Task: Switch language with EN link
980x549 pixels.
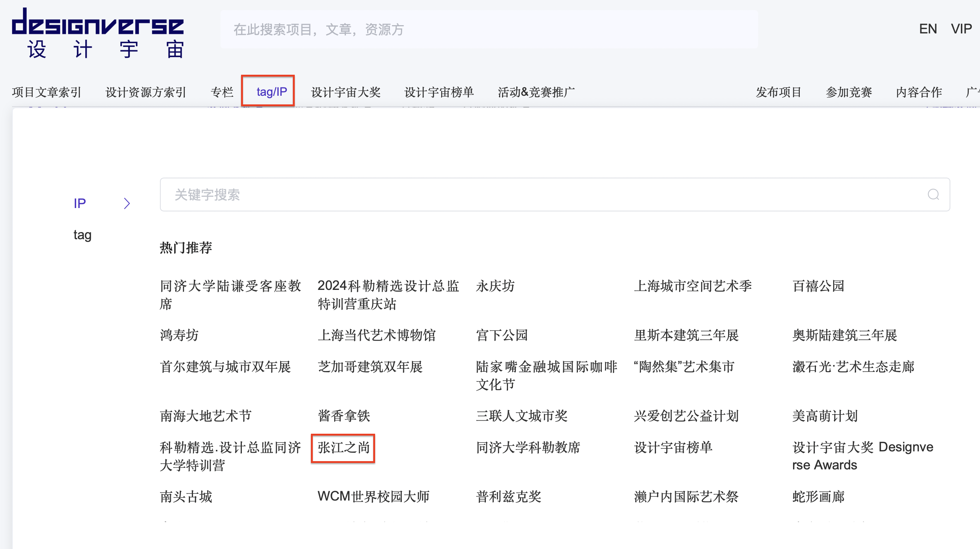Action: (927, 29)
